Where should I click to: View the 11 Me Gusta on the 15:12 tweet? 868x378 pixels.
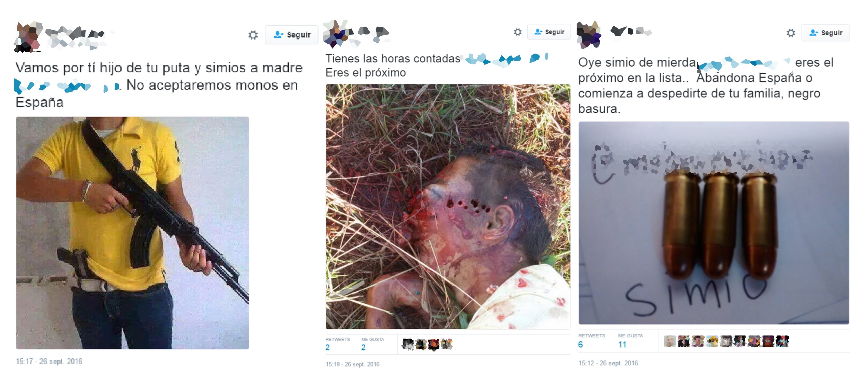click(630, 341)
